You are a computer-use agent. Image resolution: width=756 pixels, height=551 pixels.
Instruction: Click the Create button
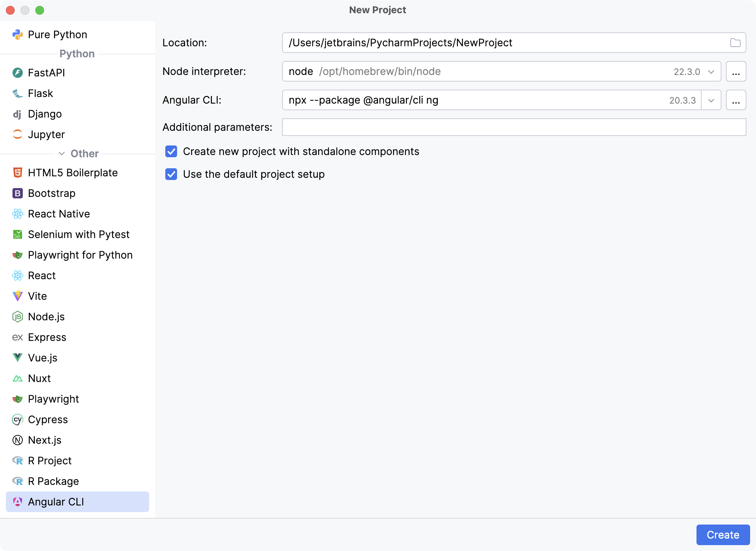pyautogui.click(x=723, y=535)
